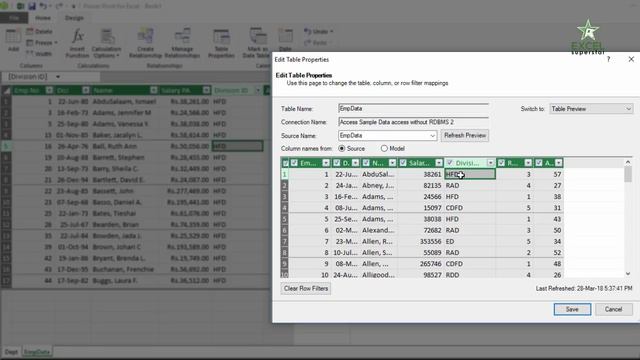
Task: Click the help question mark in dialog
Action: click(x=609, y=59)
